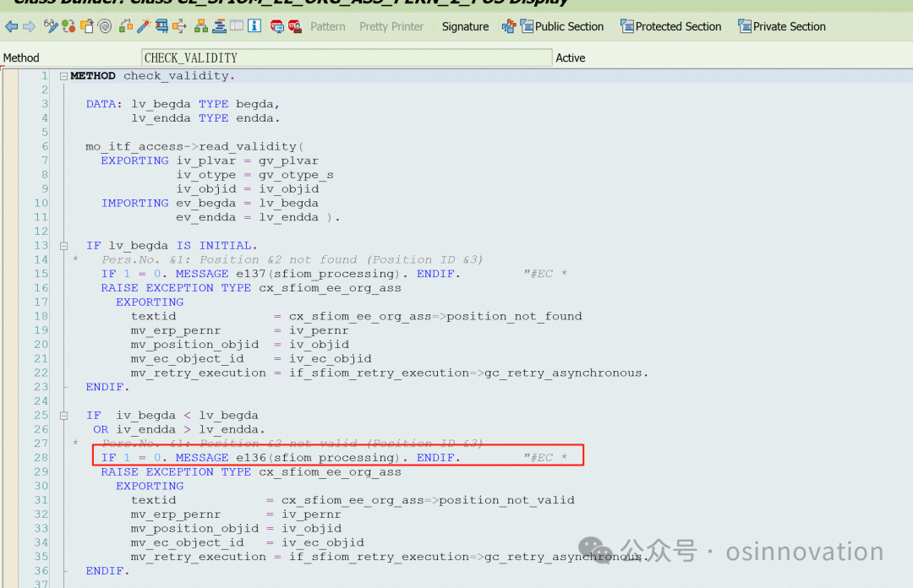Click line number 28 in the gutter
This screenshot has height=588, width=913.
point(41,458)
